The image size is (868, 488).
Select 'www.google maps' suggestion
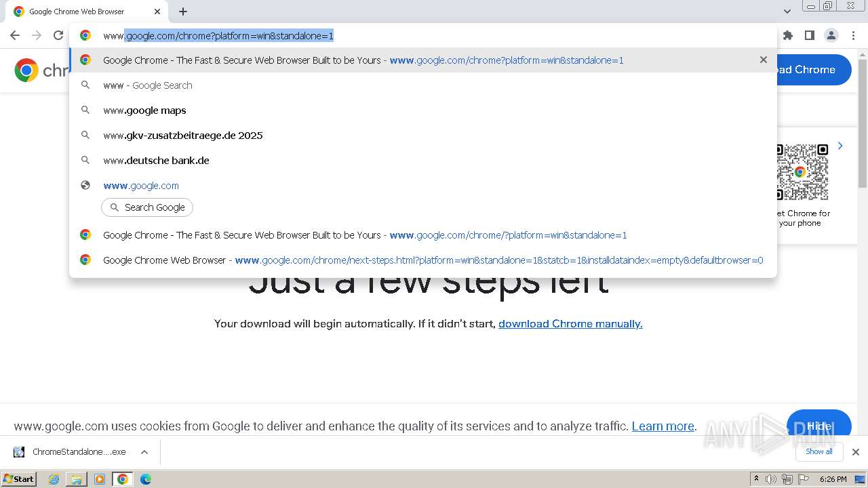(x=423, y=110)
